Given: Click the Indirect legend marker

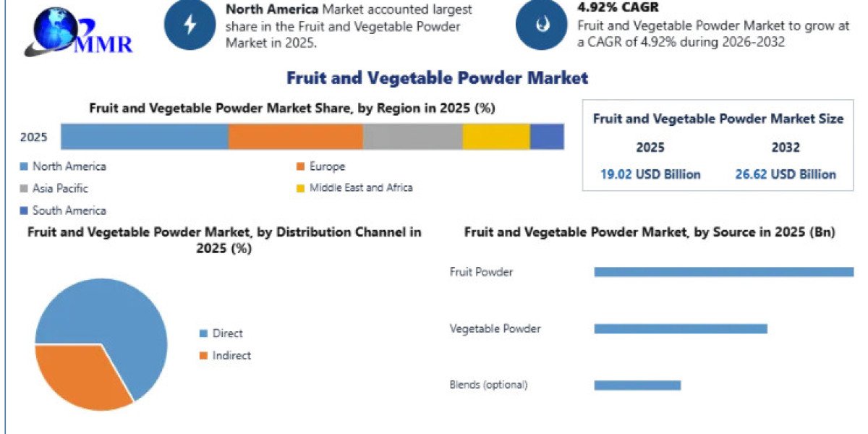Looking at the screenshot, I should tap(204, 356).
